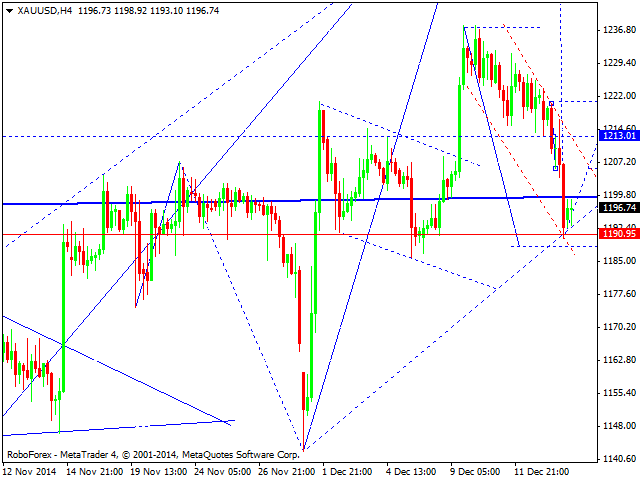The image size is (640, 480).
Task: Select the blue 1213.01 price label
Action: pos(619,136)
